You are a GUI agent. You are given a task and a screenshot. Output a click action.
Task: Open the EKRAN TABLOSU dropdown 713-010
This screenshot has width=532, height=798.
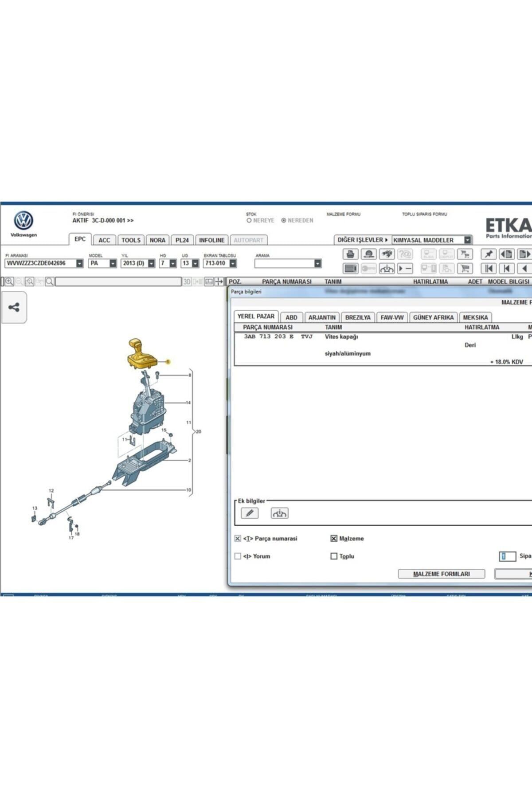pos(233,263)
